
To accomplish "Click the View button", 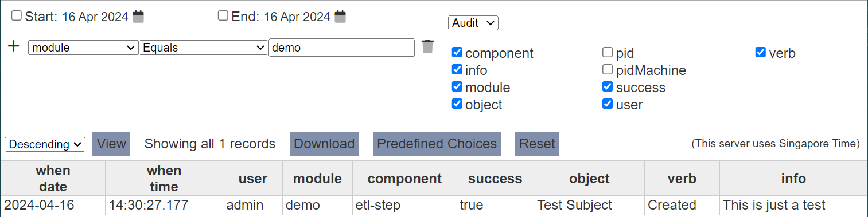I will coord(111,144).
